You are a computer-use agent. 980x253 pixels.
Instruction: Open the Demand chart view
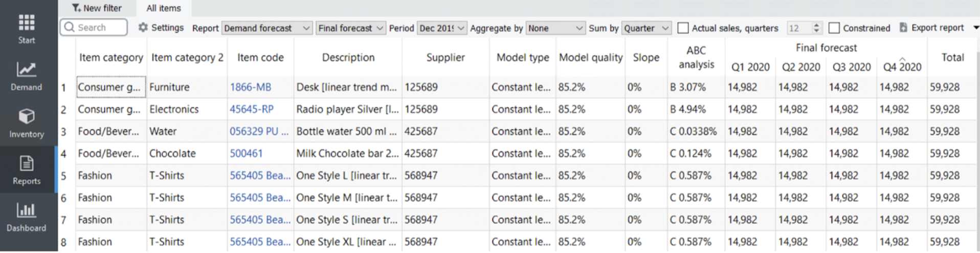[27, 76]
